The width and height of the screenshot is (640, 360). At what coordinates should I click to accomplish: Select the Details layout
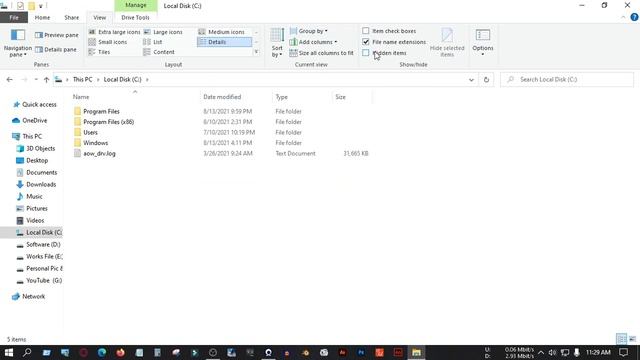(224, 42)
